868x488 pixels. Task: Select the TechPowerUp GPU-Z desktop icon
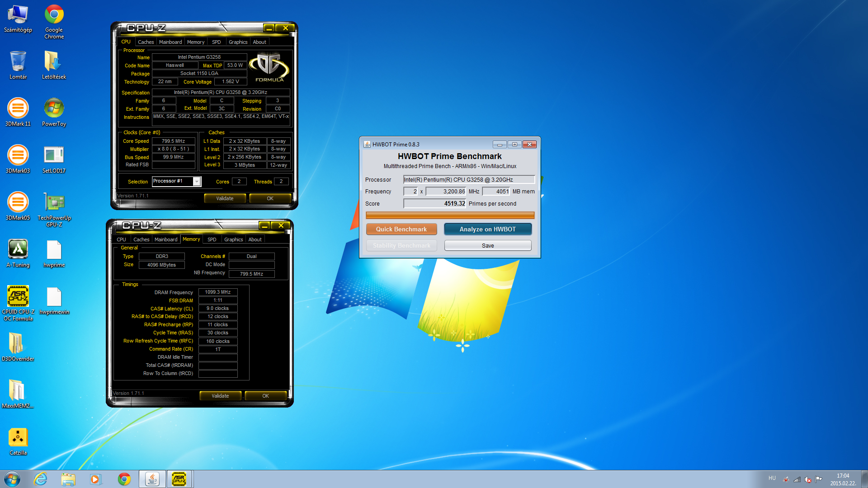point(54,209)
